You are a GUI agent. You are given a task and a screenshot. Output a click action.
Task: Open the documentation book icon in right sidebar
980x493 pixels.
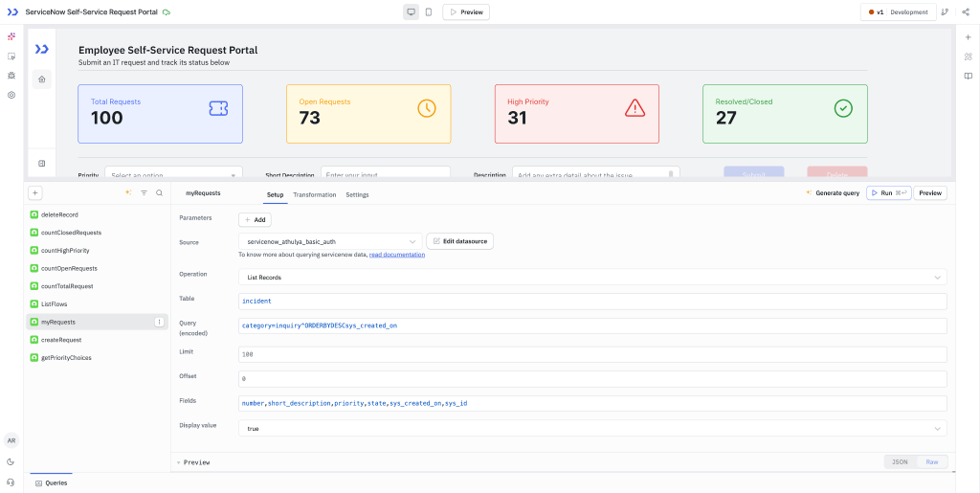point(969,77)
